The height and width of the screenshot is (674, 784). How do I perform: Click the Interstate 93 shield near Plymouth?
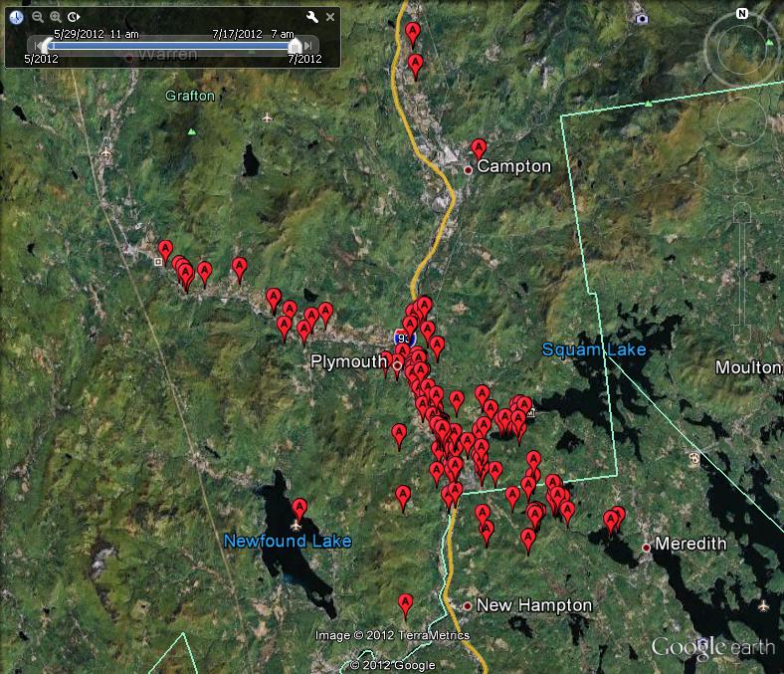tap(404, 337)
